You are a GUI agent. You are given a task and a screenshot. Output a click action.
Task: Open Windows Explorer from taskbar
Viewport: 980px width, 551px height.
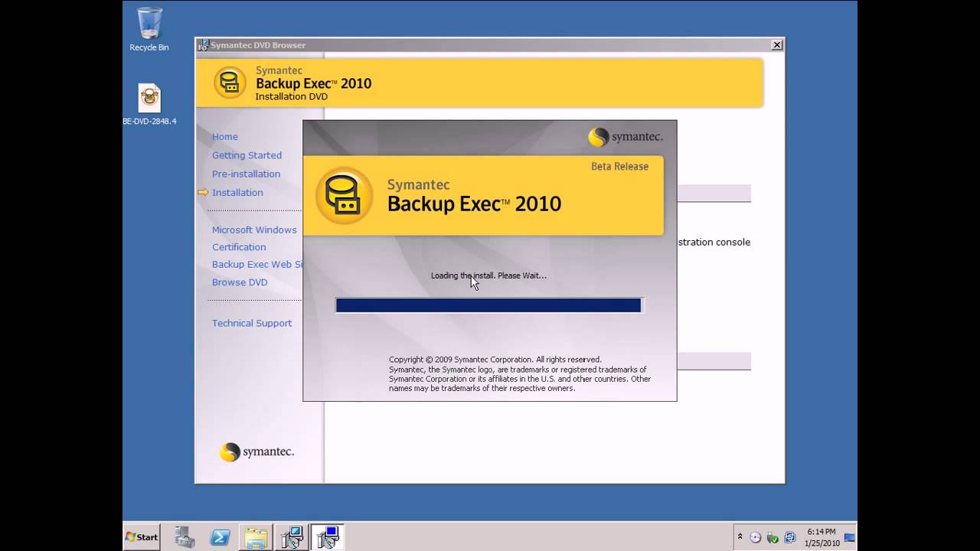(x=256, y=537)
